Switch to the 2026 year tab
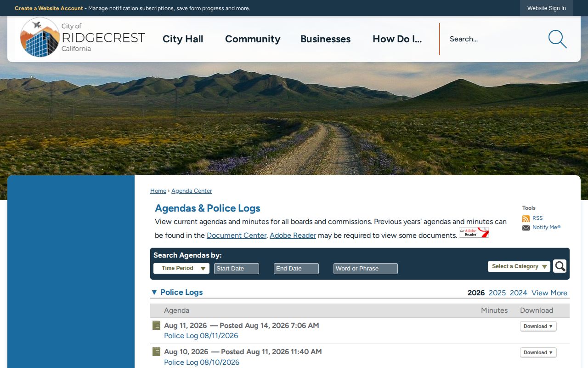 pyautogui.click(x=476, y=293)
